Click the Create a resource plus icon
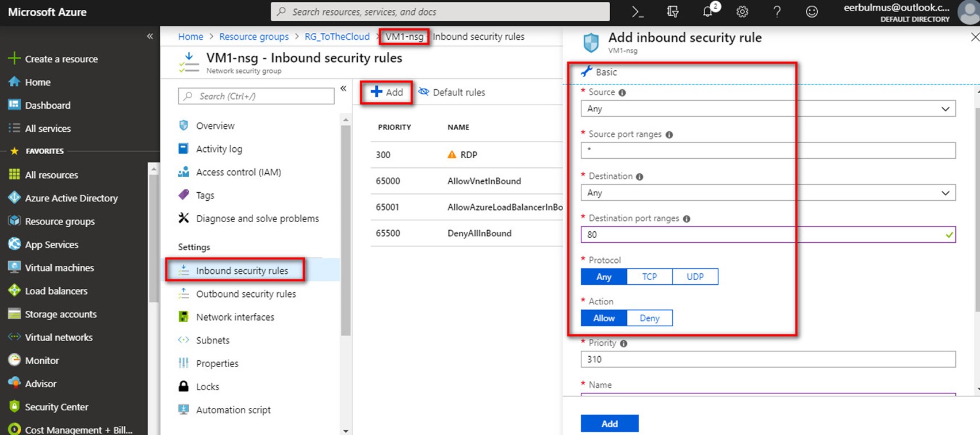 [14, 59]
